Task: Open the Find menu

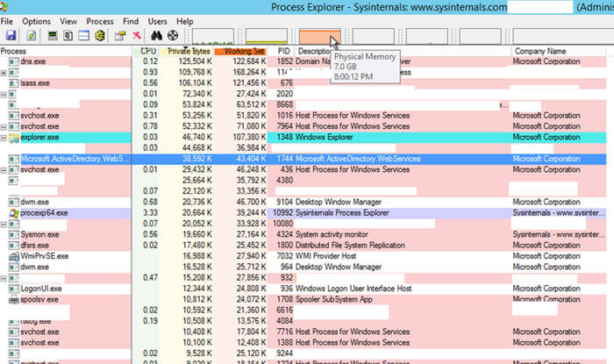Action: pos(131,22)
